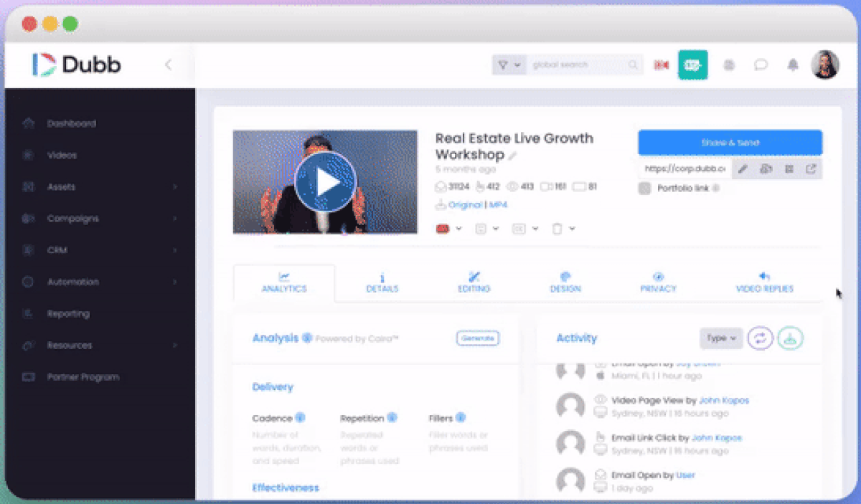Open share link in new window icon
The width and height of the screenshot is (861, 504).
pyautogui.click(x=811, y=169)
